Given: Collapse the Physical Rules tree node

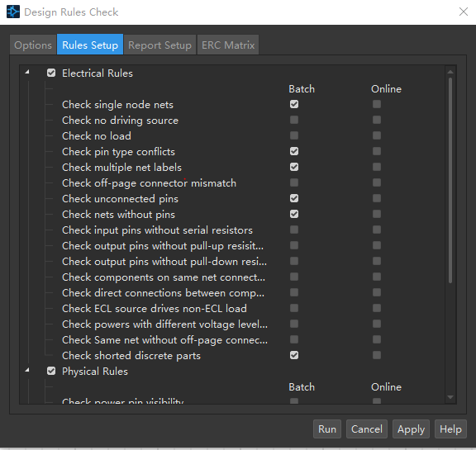Looking at the screenshot, I should pos(27,370).
